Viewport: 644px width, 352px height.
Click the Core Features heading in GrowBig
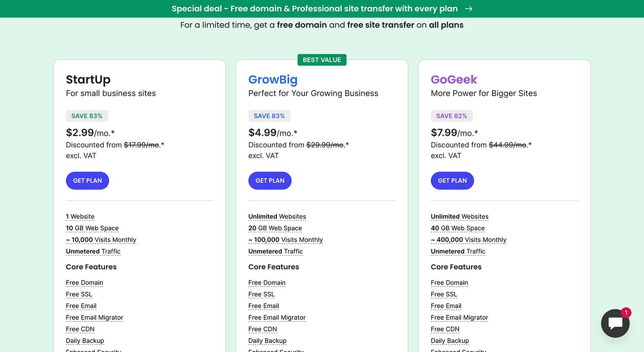pos(274,267)
